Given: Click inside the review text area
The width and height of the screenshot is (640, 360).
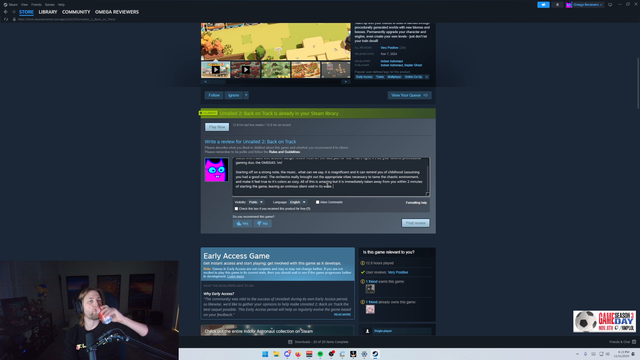Looking at the screenshot, I should pos(329,177).
